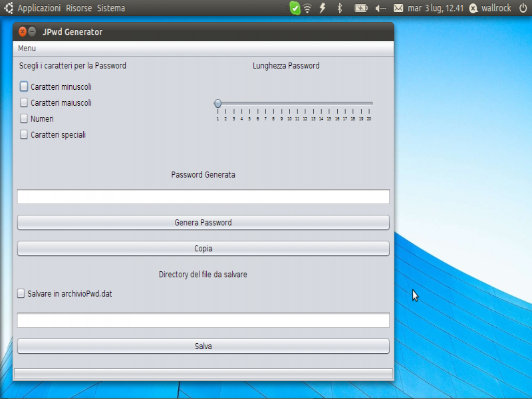Open the Bluetooth indicator
Viewport: 532px width, 399px height.
coord(339,8)
